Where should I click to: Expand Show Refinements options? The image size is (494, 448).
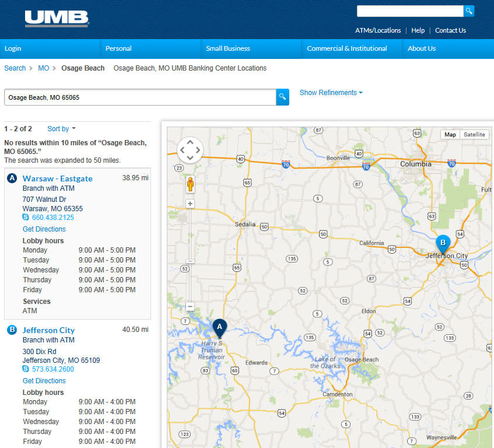tap(331, 93)
